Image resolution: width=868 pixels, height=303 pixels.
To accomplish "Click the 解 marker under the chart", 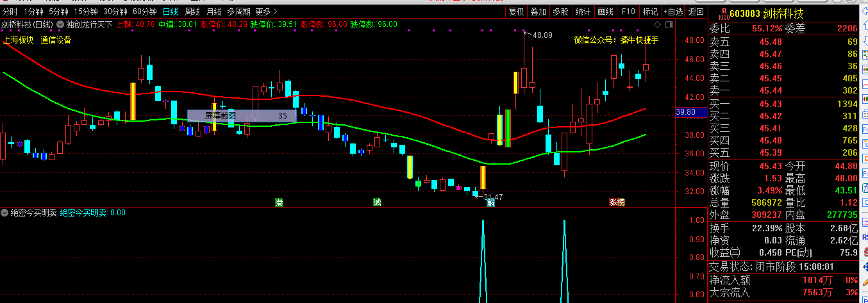I will click(x=490, y=202).
